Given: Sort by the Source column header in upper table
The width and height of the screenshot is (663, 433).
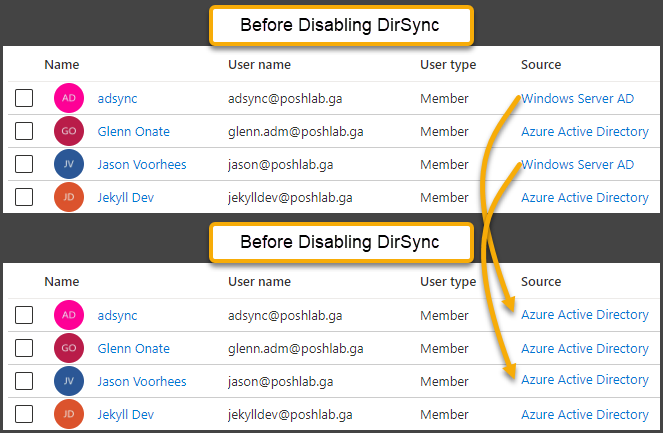Looking at the screenshot, I should [541, 65].
